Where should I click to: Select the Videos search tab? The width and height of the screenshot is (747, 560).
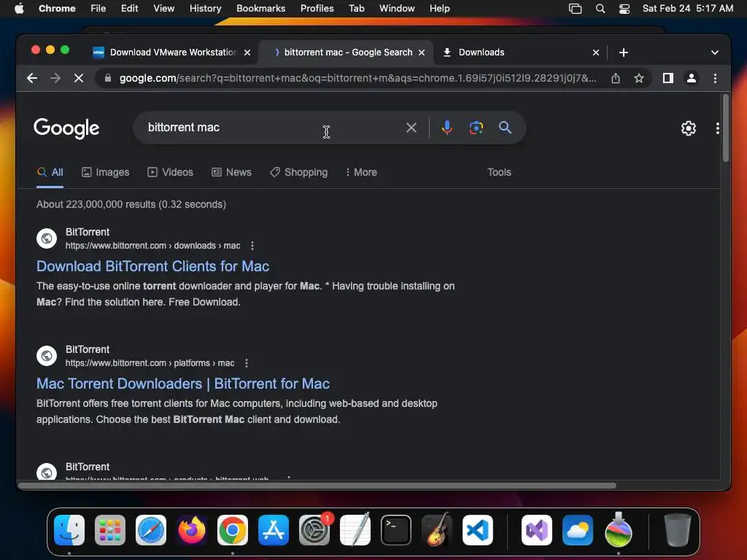[x=170, y=172]
